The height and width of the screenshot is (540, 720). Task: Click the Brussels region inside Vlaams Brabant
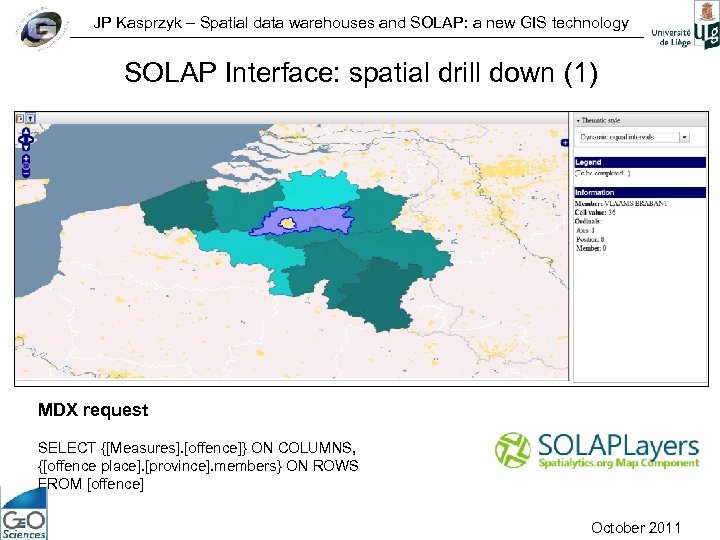click(287, 223)
